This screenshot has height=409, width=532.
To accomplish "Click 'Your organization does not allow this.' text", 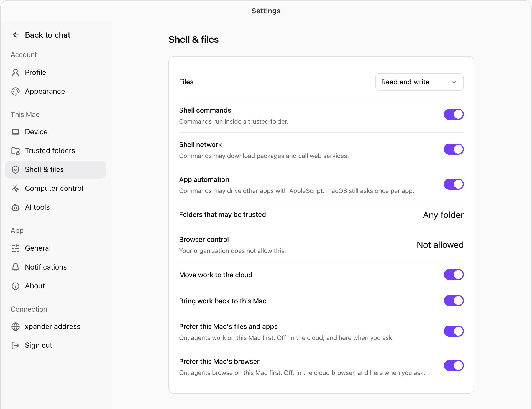I will click(x=232, y=251).
